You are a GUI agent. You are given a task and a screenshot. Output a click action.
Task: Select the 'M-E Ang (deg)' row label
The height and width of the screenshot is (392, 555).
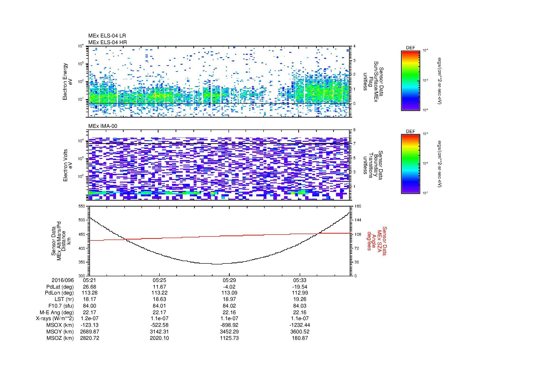point(57,313)
